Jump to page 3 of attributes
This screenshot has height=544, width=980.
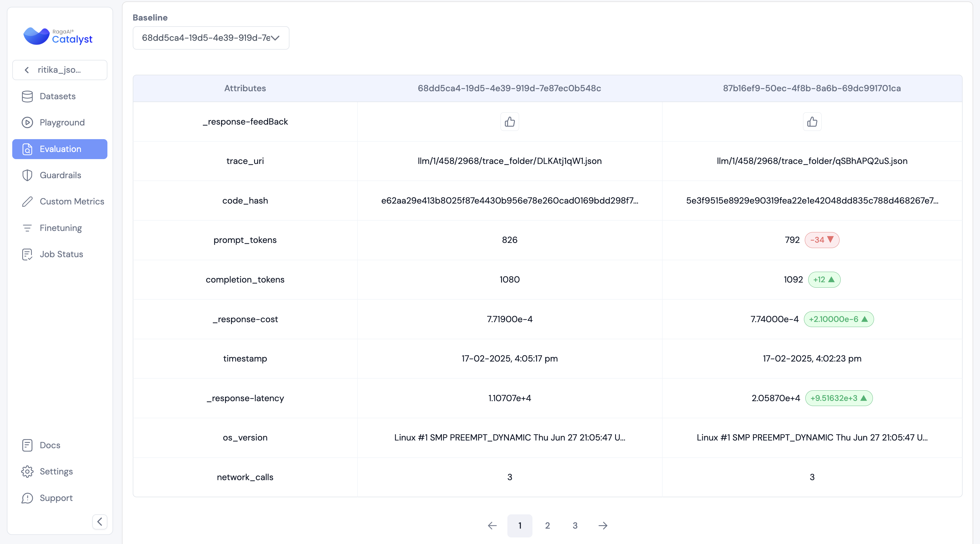575,526
